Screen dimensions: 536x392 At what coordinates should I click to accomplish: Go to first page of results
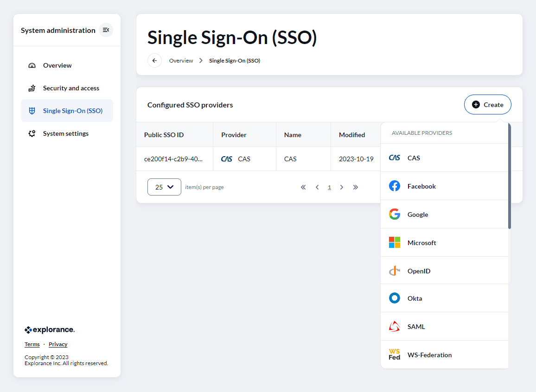[x=303, y=187]
